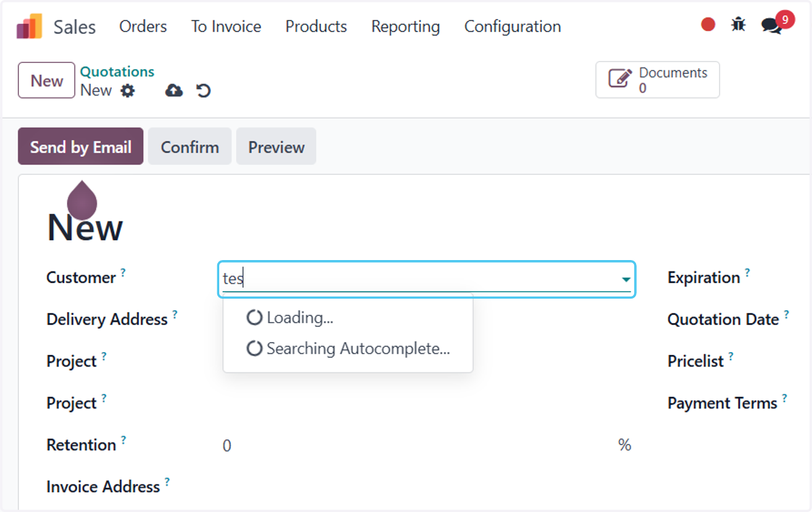Click the Searching Autocomplete... entry
This screenshot has width=812, height=512.
tap(348, 349)
